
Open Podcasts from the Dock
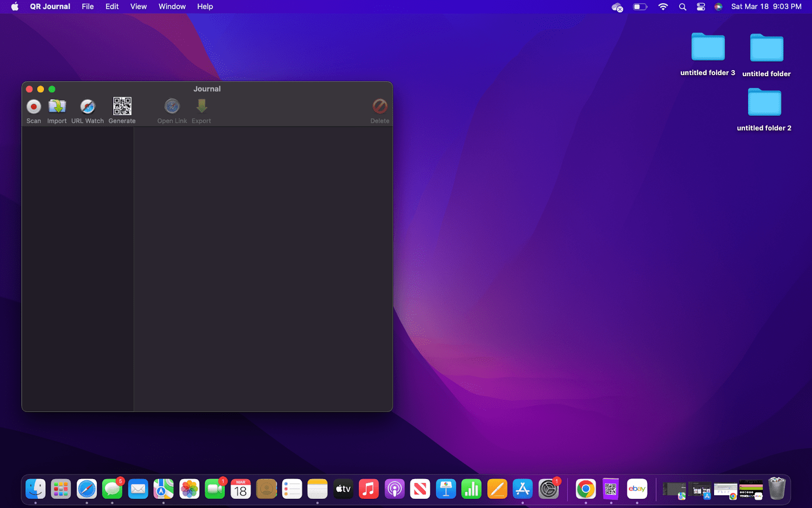pyautogui.click(x=394, y=489)
